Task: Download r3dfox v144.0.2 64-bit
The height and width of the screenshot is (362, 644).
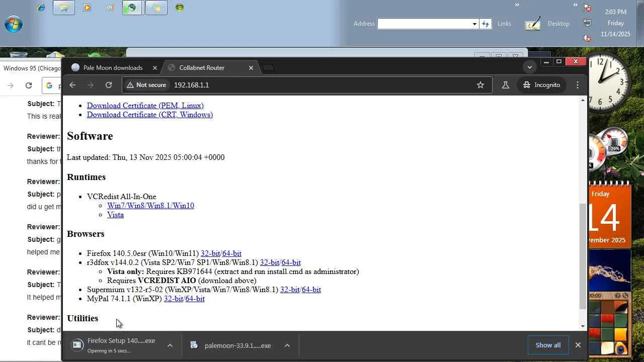Action: (291, 262)
